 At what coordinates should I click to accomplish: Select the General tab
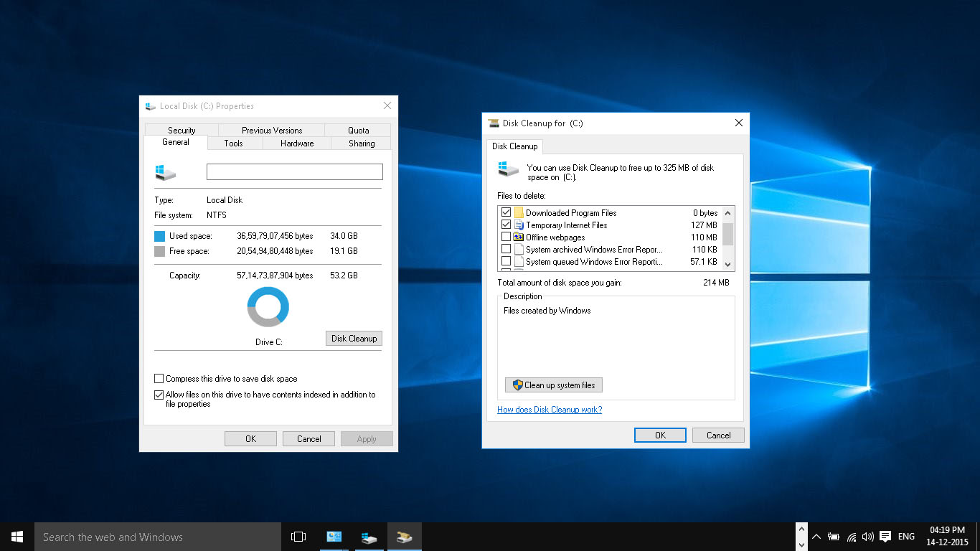176,142
